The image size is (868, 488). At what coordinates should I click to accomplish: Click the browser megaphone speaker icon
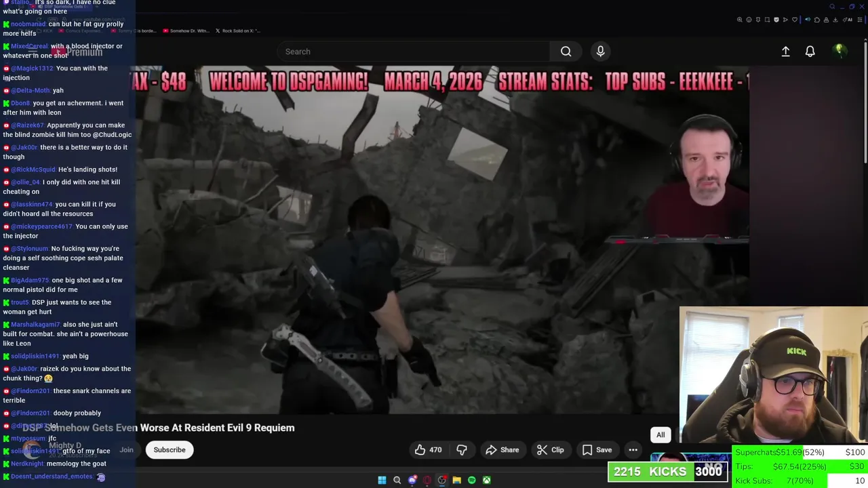[x=808, y=20]
